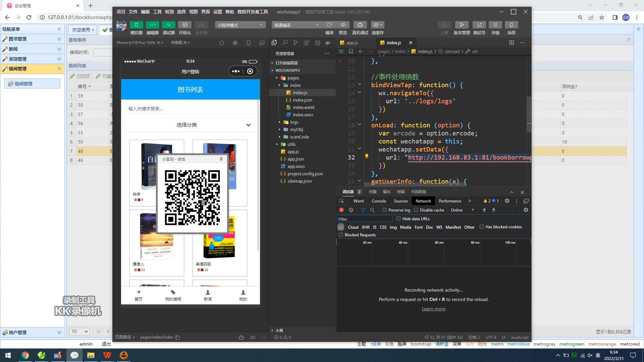The image size is (644, 362).
Task: Open the 文件 menu
Action: 133,12
